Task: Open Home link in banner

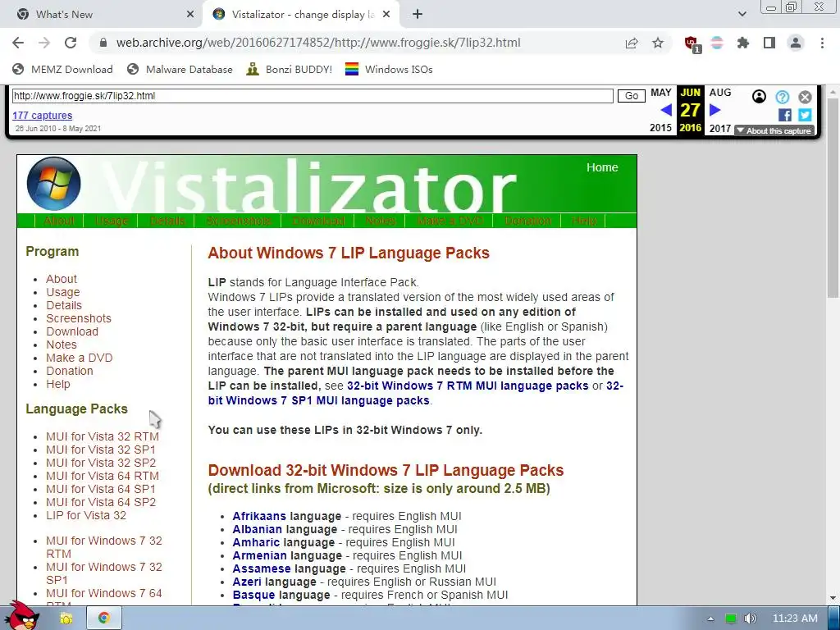Action: [x=602, y=167]
